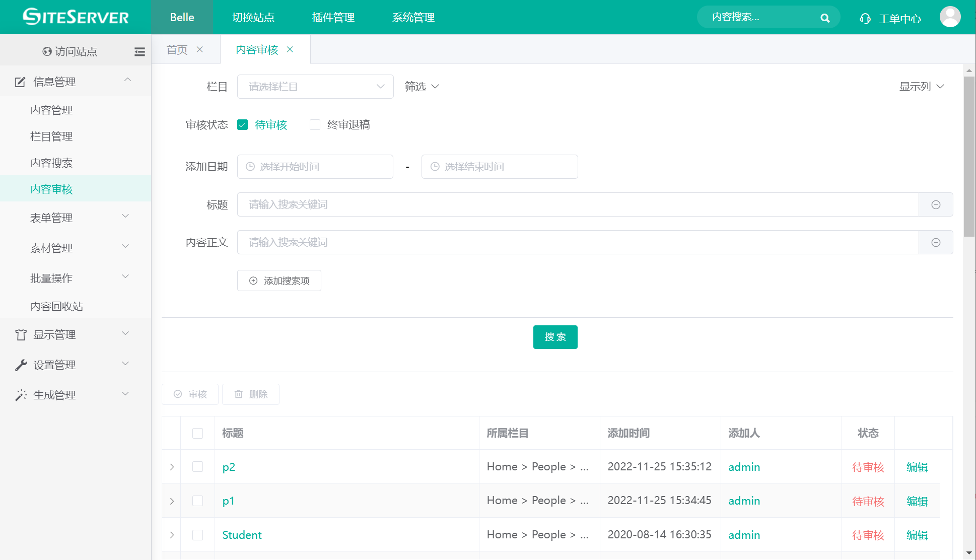Click the clock icon in start time field
976x560 pixels.
(x=250, y=166)
